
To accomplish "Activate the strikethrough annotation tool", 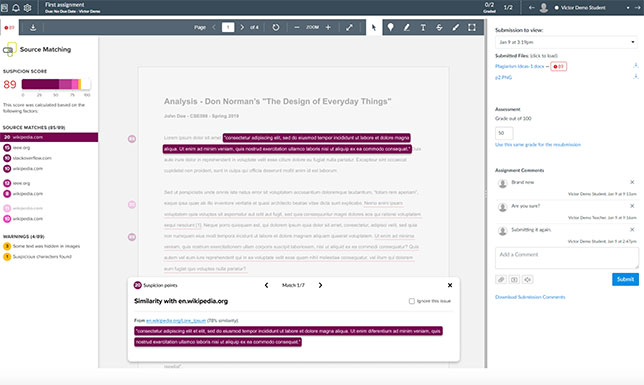I will [x=439, y=28].
